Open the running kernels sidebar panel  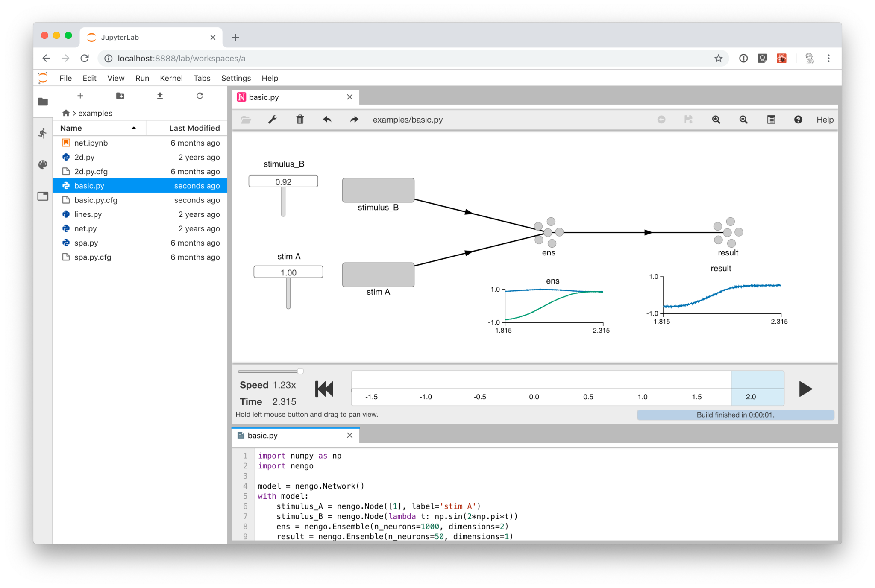click(43, 133)
